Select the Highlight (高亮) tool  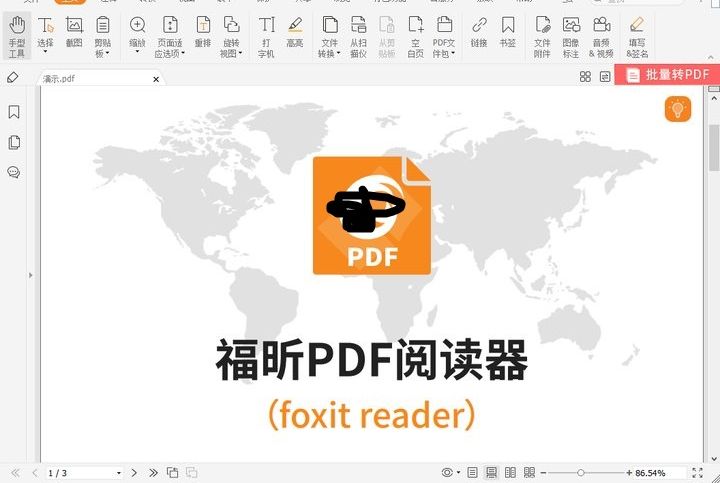[295, 32]
